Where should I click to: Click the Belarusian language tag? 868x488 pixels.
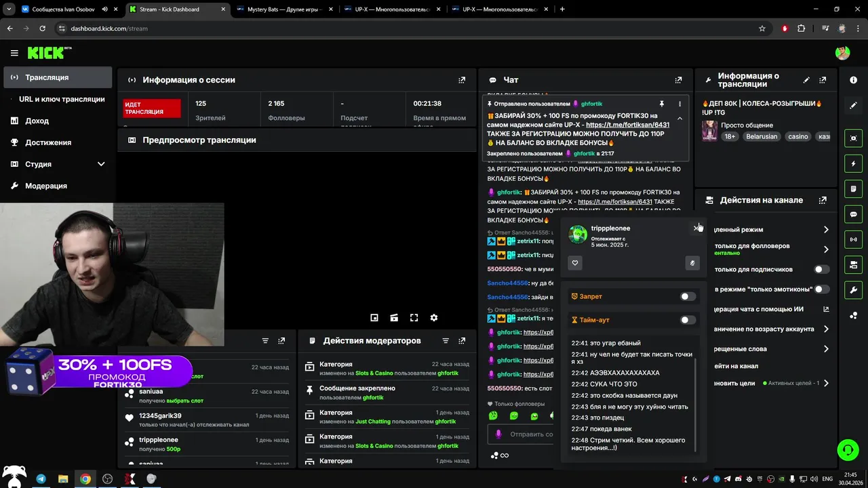(x=762, y=136)
